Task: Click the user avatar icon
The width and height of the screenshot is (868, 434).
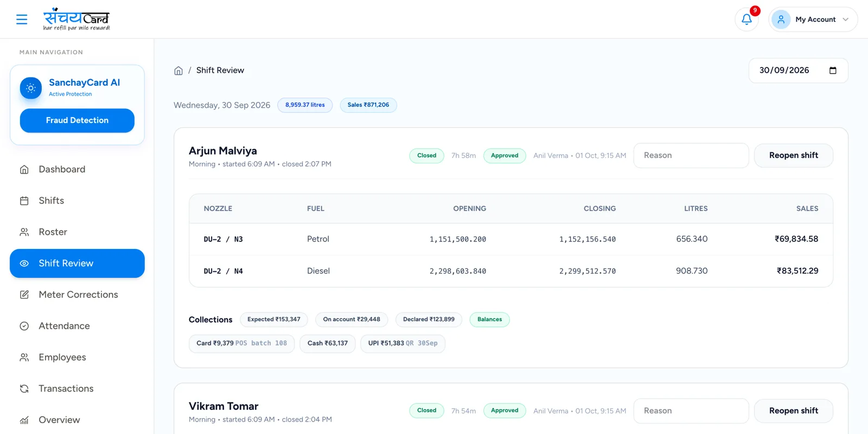Action: (781, 20)
